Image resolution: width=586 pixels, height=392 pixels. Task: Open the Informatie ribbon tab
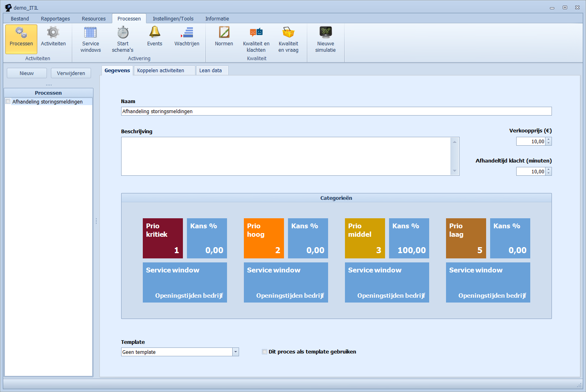pyautogui.click(x=217, y=18)
